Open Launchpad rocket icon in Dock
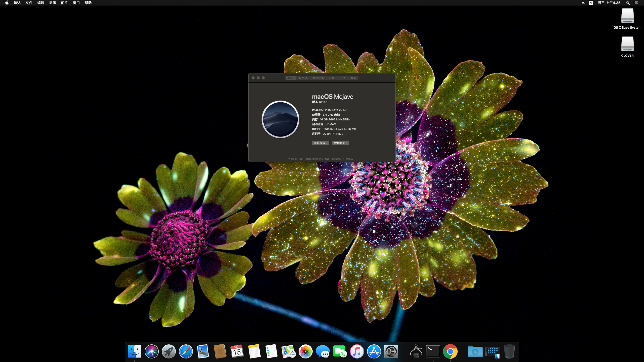644x362 pixels. coord(169,351)
